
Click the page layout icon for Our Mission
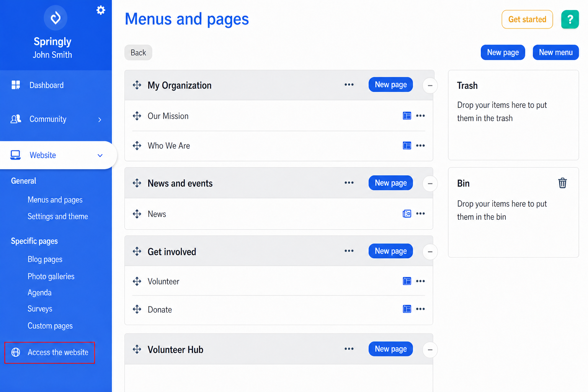coord(407,116)
